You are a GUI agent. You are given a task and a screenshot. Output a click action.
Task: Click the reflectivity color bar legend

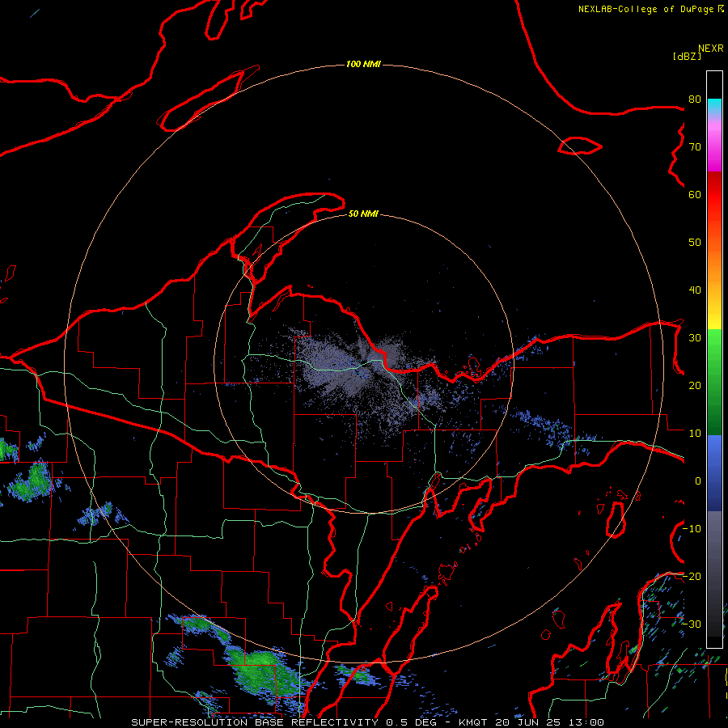714,359
